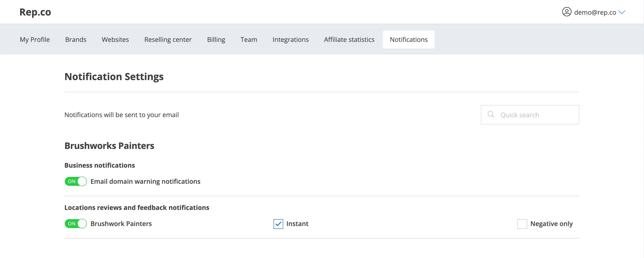Screen dimensions: 644x258
Task: Expand the account dropdown chevron
Action: click(x=622, y=12)
